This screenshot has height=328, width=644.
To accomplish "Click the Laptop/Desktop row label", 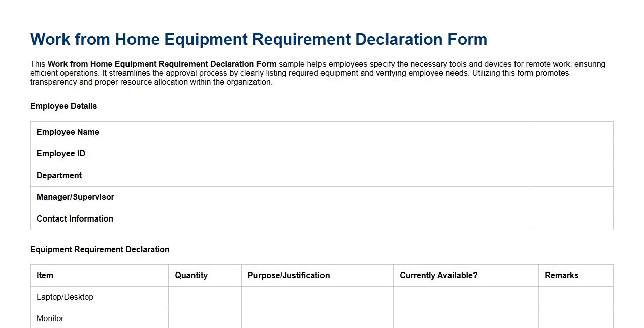I will pos(65,297).
